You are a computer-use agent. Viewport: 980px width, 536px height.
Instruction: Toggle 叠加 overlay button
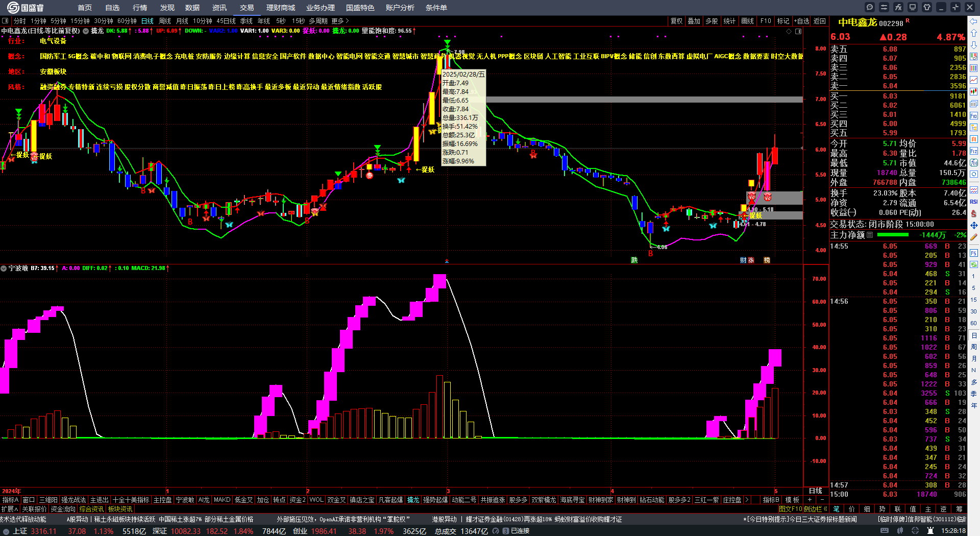[x=694, y=21]
